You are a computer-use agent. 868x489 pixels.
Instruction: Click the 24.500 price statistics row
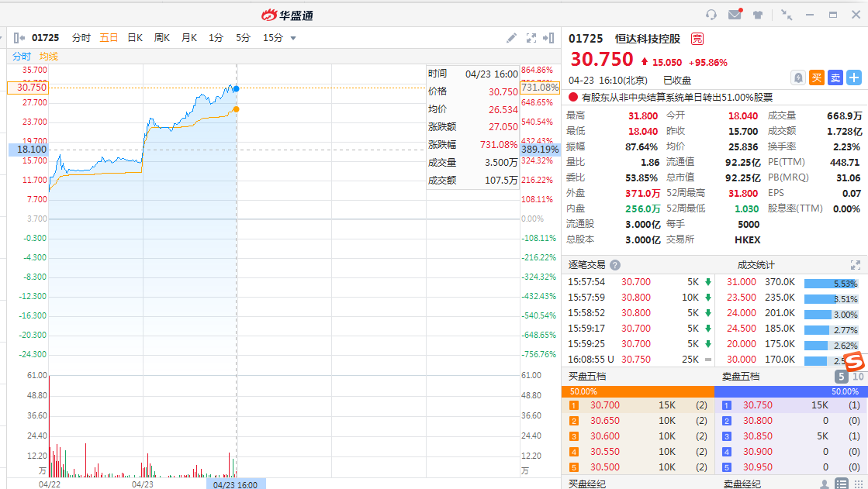click(792, 329)
